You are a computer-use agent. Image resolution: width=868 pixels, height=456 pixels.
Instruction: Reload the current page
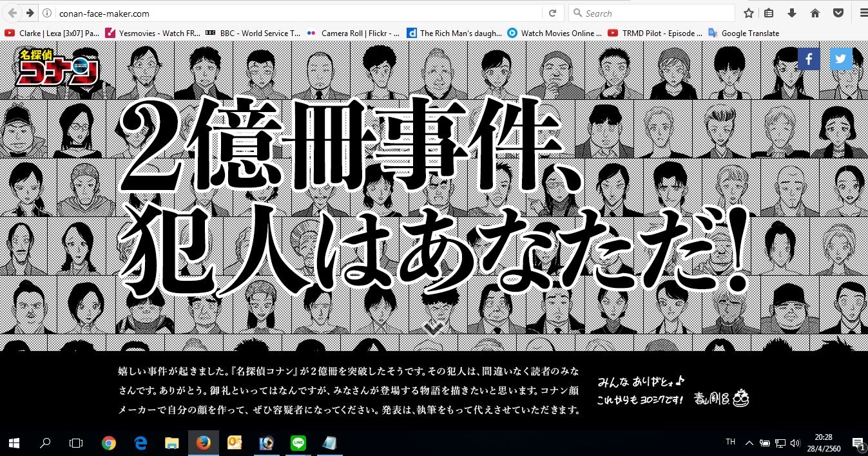click(552, 13)
